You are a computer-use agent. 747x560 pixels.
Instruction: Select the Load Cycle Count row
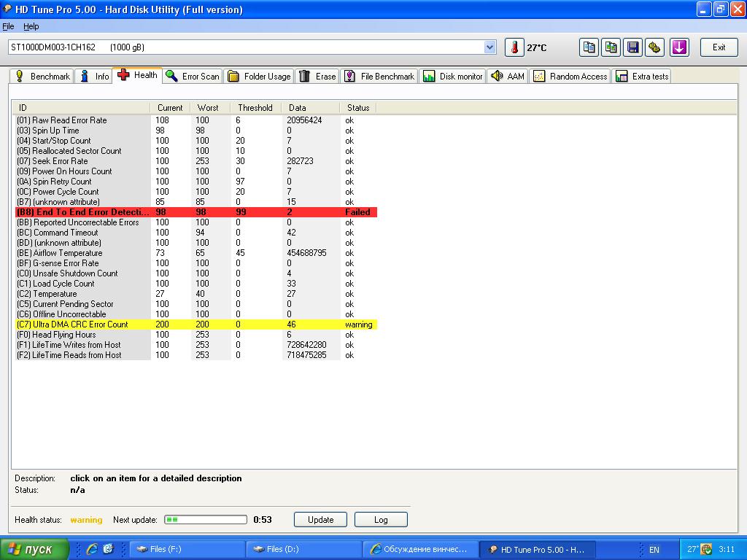click(x=196, y=284)
